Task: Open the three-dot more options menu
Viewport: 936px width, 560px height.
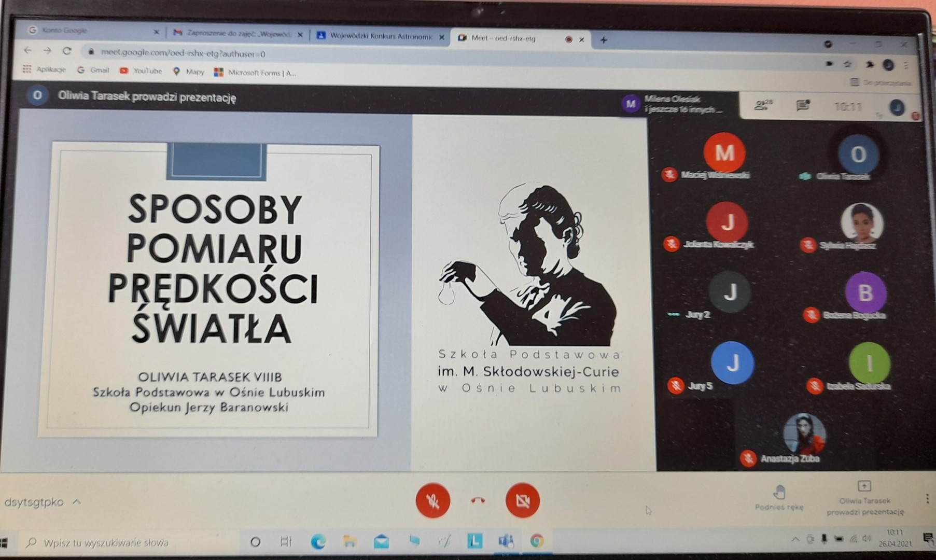Action: pos(927,499)
